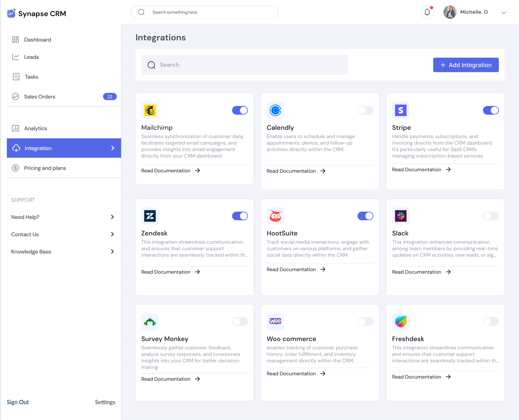Screen dimensions: 519x420
Task: Click the magnifier icon in top search bar
Action: coord(141,12)
